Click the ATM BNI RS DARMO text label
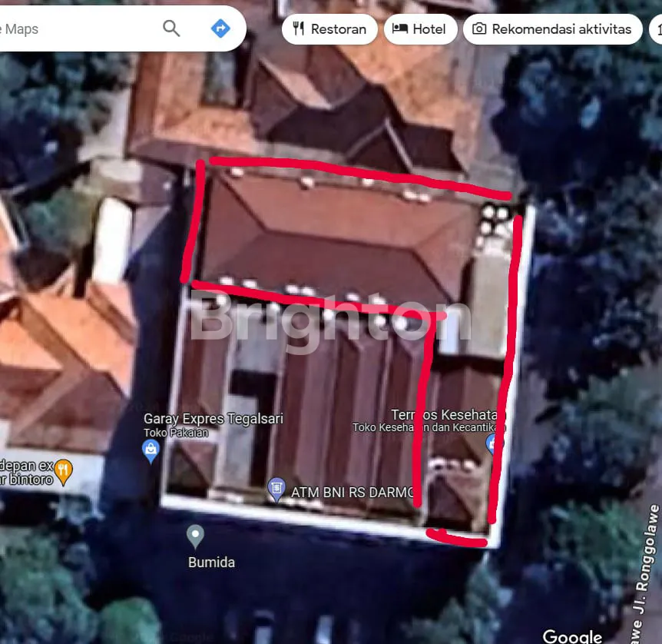 click(353, 491)
